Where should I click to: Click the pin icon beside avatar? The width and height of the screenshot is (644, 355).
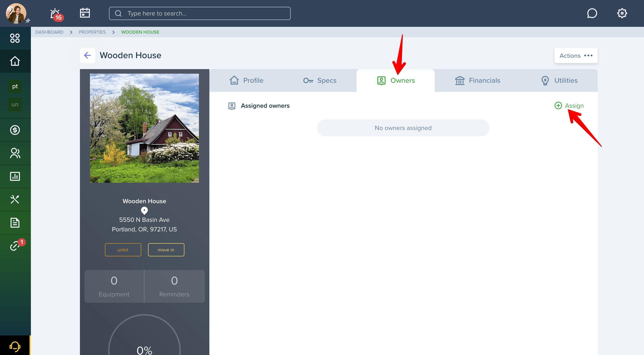[28, 21]
